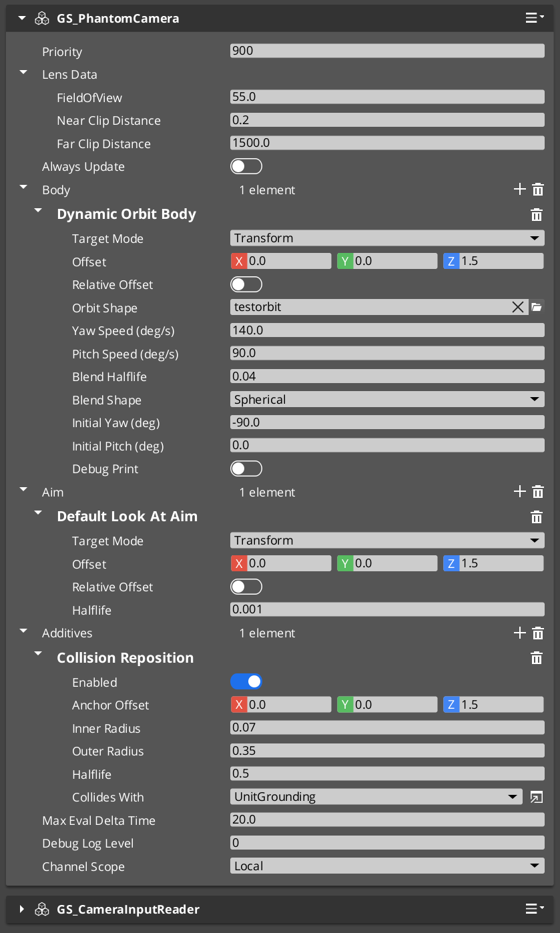Viewport: 560px width, 933px height.
Task: Toggle Relative Offset under Dynamic Orbit Body
Action: coord(246,284)
